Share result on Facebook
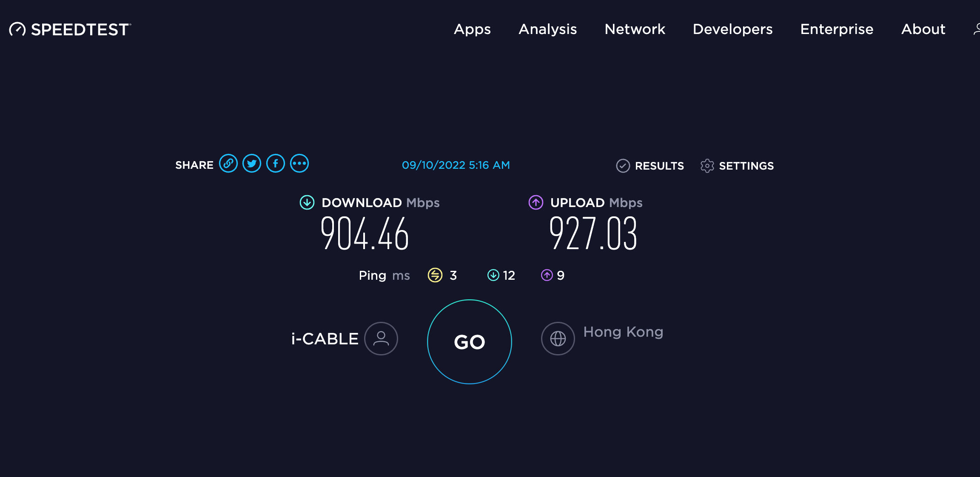Screen dimensions: 980x477 pyautogui.click(x=276, y=164)
